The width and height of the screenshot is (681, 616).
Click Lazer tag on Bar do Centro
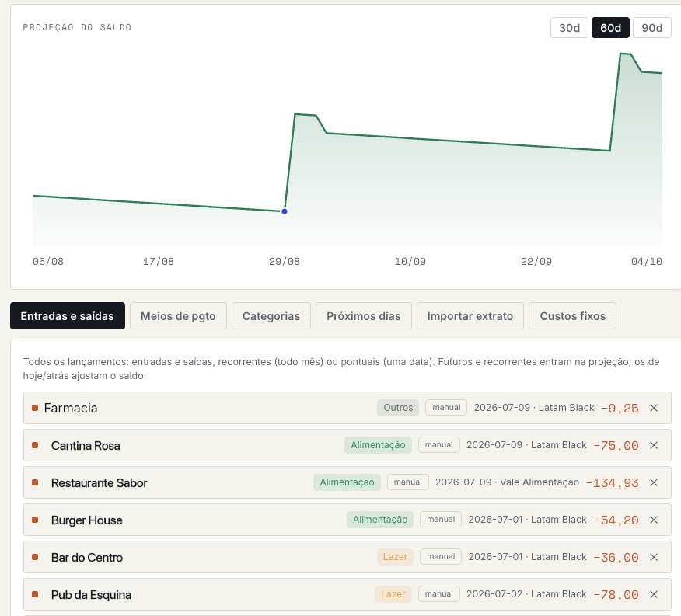(x=395, y=557)
